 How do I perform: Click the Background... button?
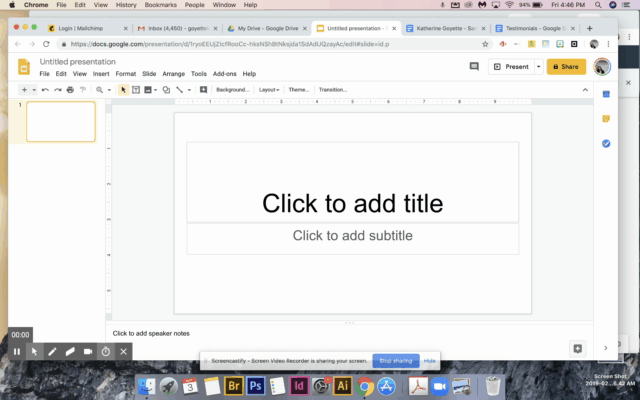(232, 90)
